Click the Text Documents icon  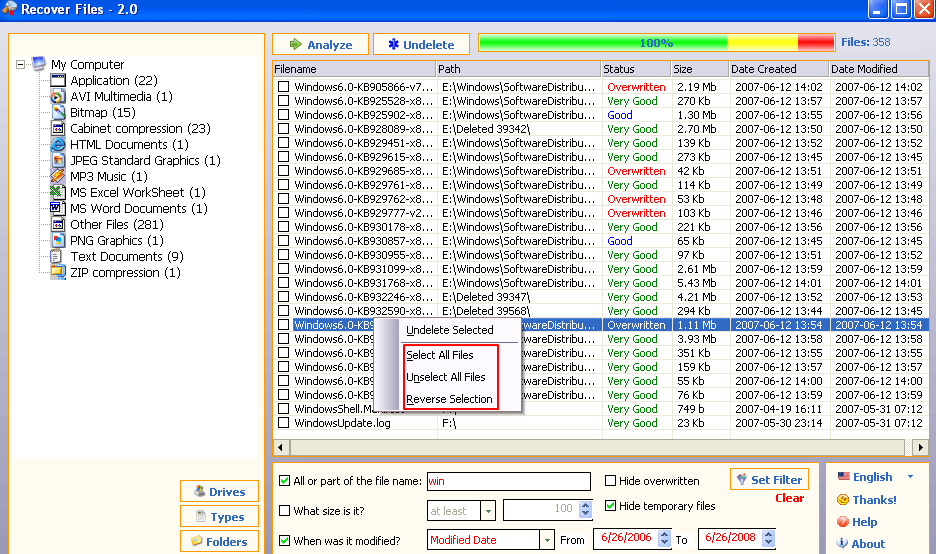56,257
